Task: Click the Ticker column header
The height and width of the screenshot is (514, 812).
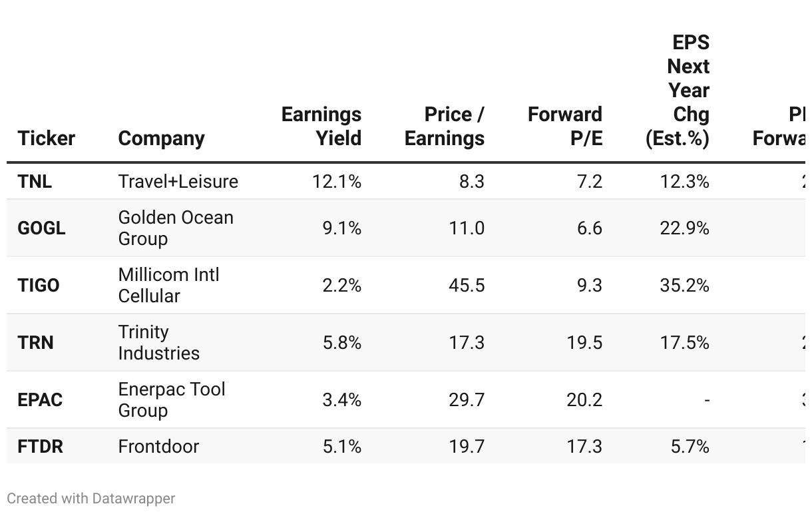Action: pos(47,138)
